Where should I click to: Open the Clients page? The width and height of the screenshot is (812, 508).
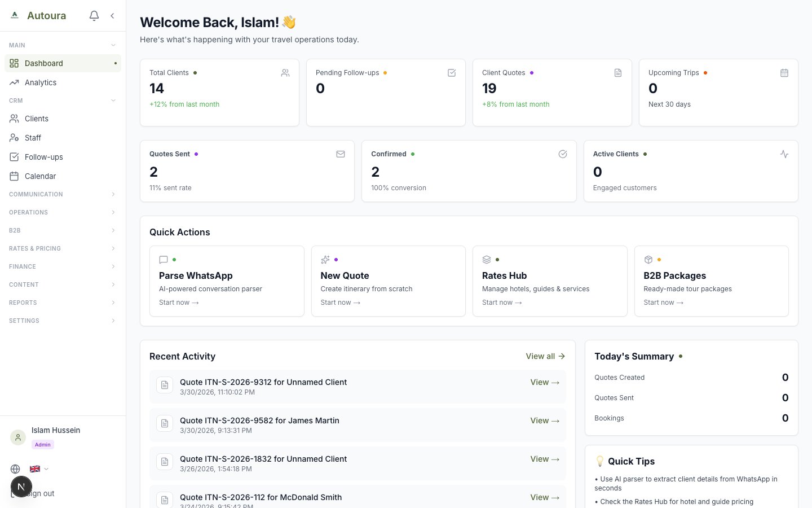click(63, 119)
